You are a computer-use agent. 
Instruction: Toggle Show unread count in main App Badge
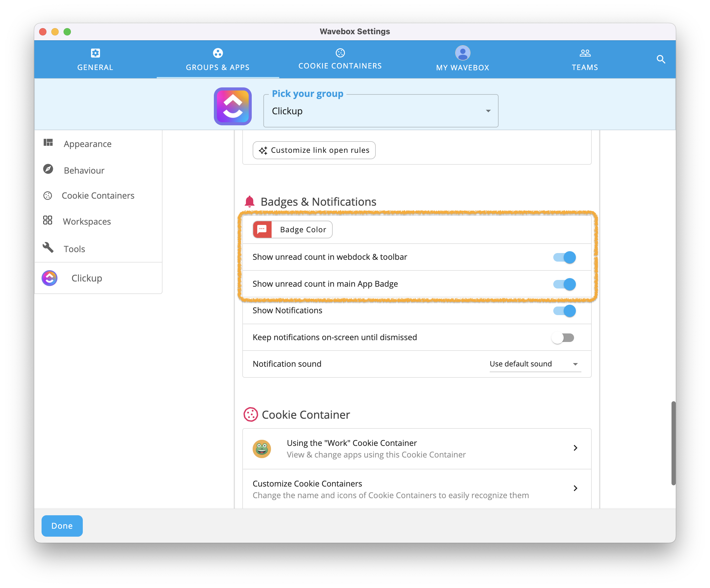(564, 284)
